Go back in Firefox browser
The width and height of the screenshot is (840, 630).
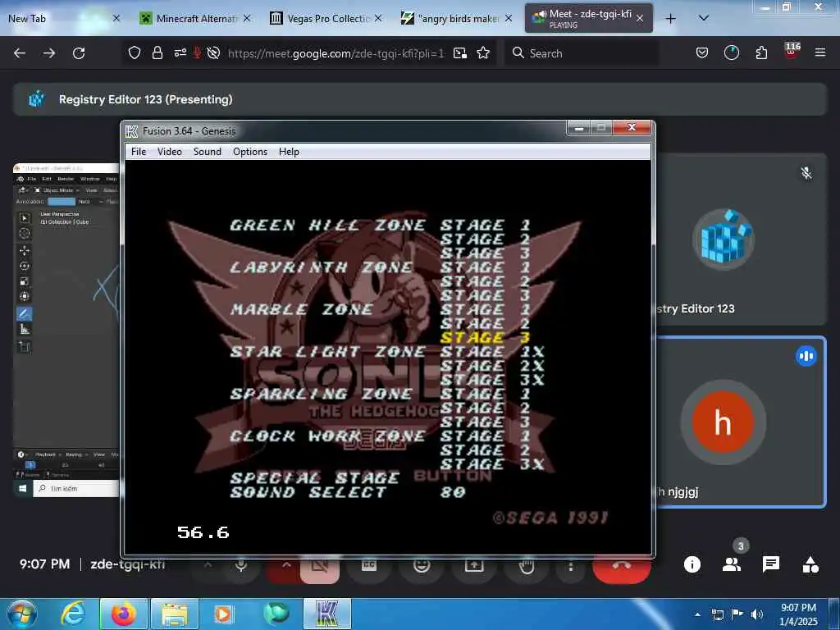tap(20, 53)
